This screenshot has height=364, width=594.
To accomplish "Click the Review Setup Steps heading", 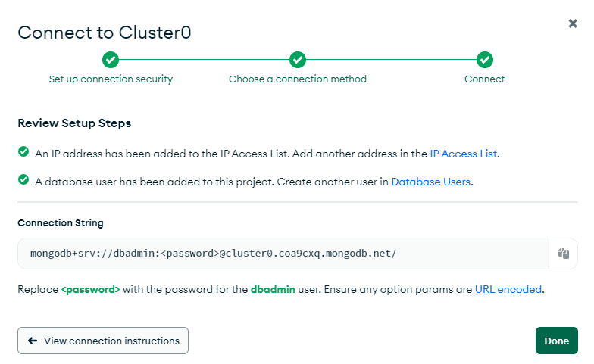I will point(74,123).
